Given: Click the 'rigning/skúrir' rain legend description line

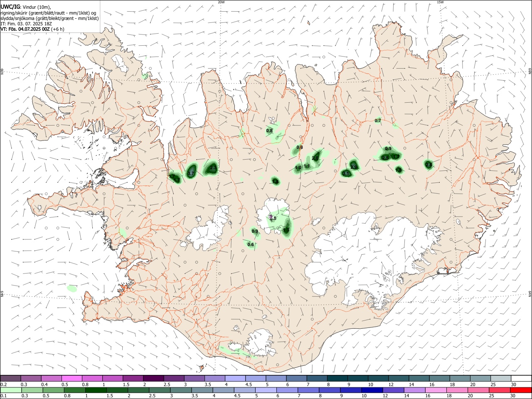Looking at the screenshot, I should (49, 12).
